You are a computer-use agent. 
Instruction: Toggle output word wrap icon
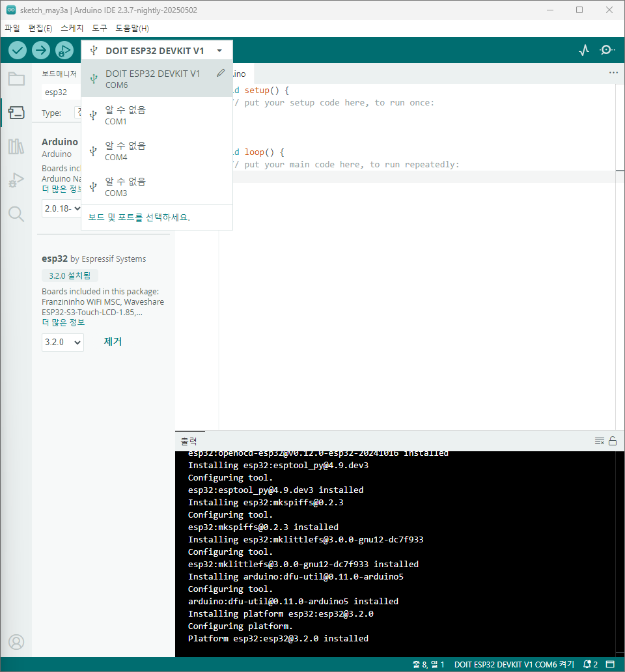[x=600, y=441]
